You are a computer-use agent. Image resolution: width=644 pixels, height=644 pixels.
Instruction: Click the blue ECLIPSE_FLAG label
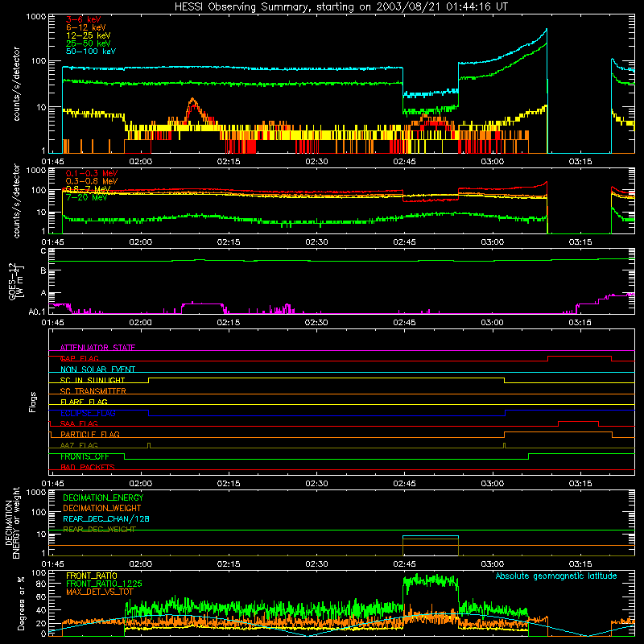click(x=88, y=413)
